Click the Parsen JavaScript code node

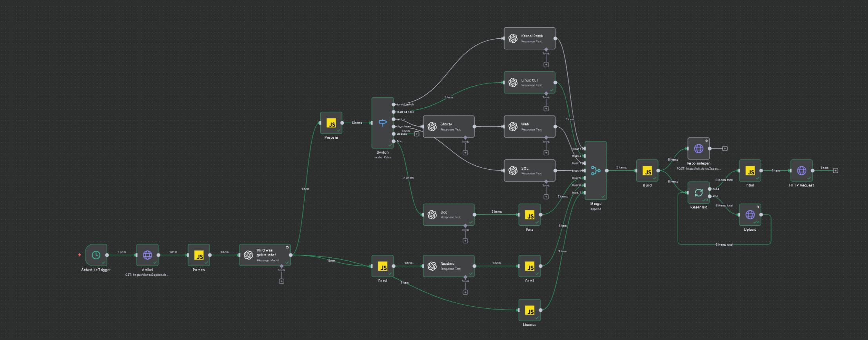(x=199, y=255)
